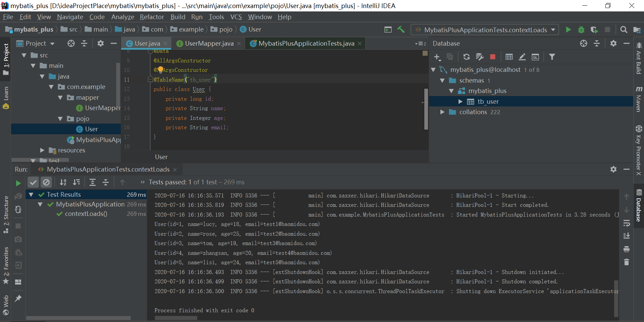644x322 pixels.
Task: Jump to query console QL icon
Action: (535, 57)
